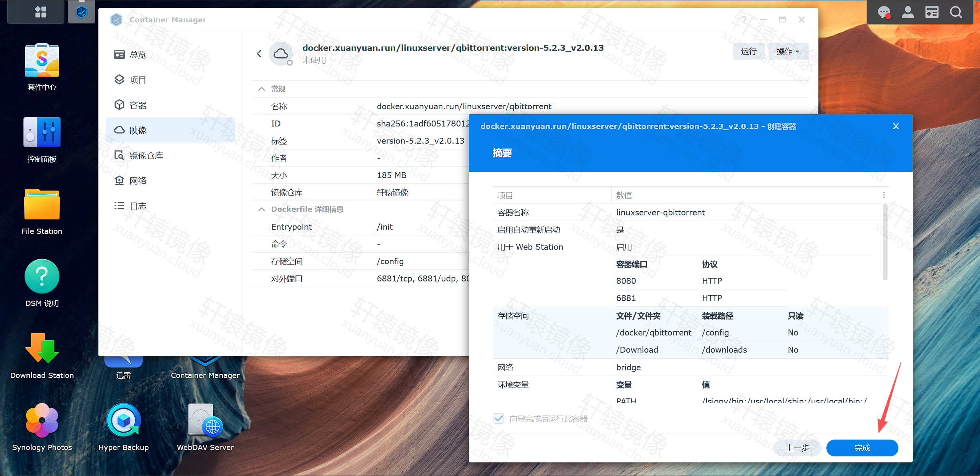Open 总览 overview in sidebar
This screenshot has width=980, height=476.
point(170,54)
